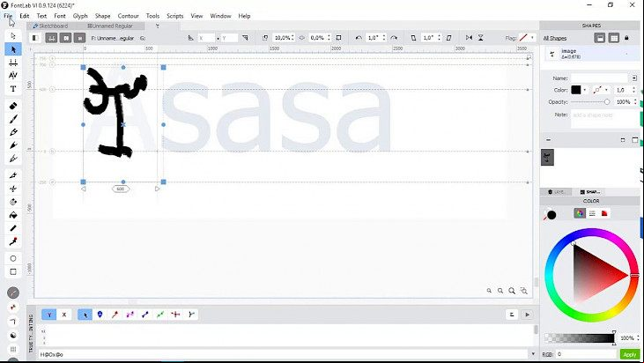Toggle the sidebar panel button
The image size is (644, 363).
35,38
